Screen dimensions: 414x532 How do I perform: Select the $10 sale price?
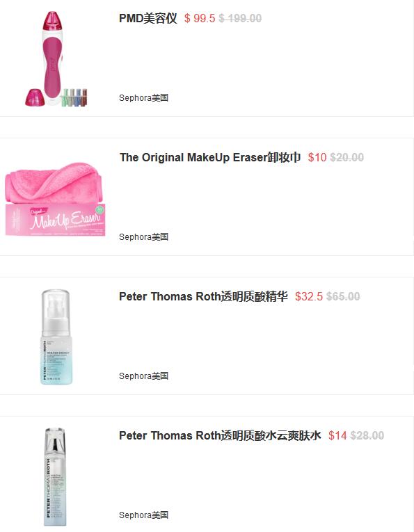click(317, 157)
